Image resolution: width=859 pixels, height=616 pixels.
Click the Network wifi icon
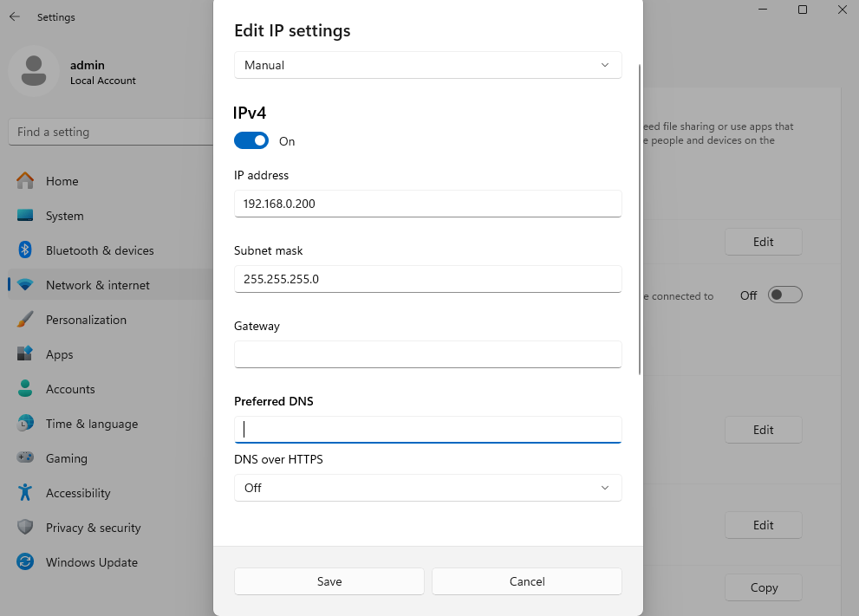pos(25,285)
